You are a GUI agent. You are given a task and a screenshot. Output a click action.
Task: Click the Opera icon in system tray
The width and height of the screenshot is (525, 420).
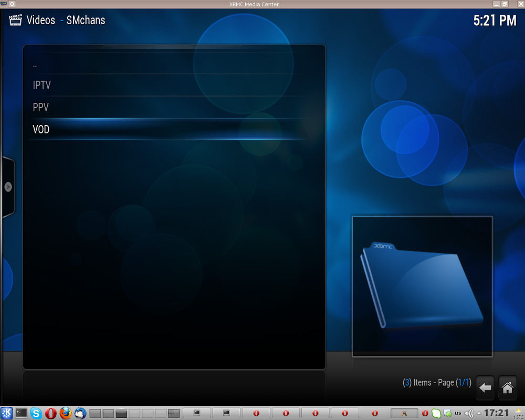425,413
